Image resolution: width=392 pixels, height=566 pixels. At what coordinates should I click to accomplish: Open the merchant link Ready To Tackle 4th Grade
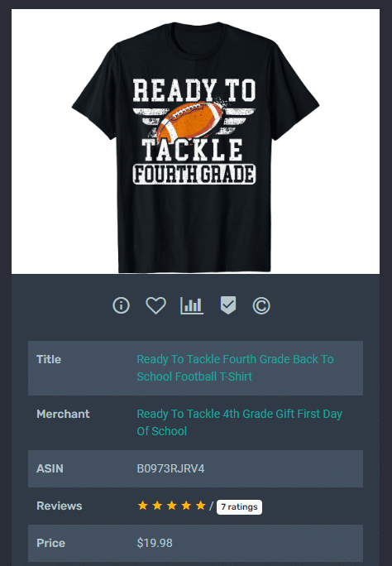pyautogui.click(x=240, y=422)
